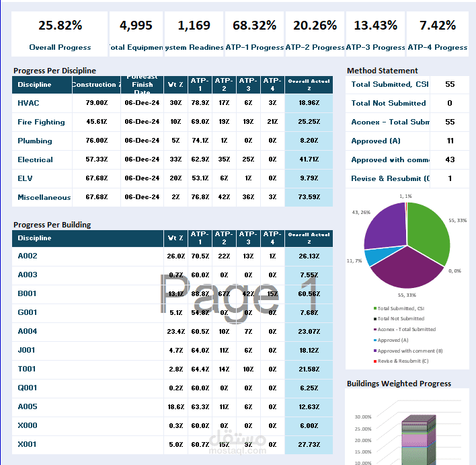Click the G001 building row label
Image resolution: width=476 pixels, height=465 pixels.
28,313
